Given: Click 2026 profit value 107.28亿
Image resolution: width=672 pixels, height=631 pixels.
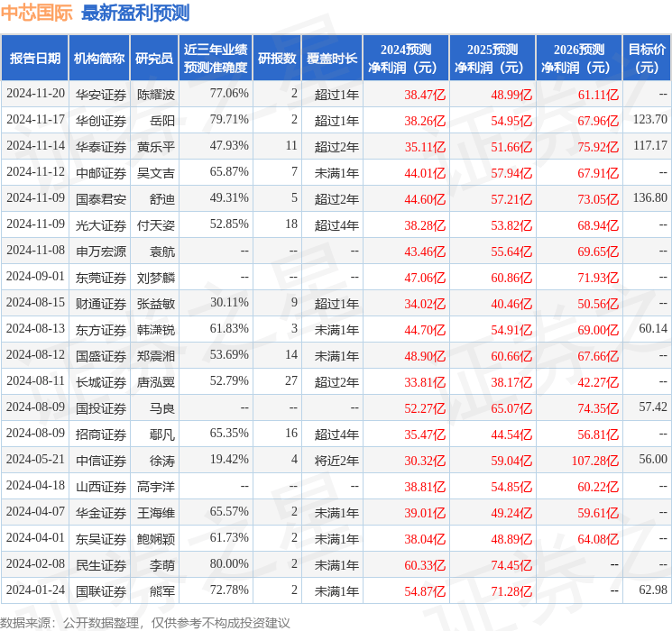Looking at the screenshot, I should coord(594,461).
